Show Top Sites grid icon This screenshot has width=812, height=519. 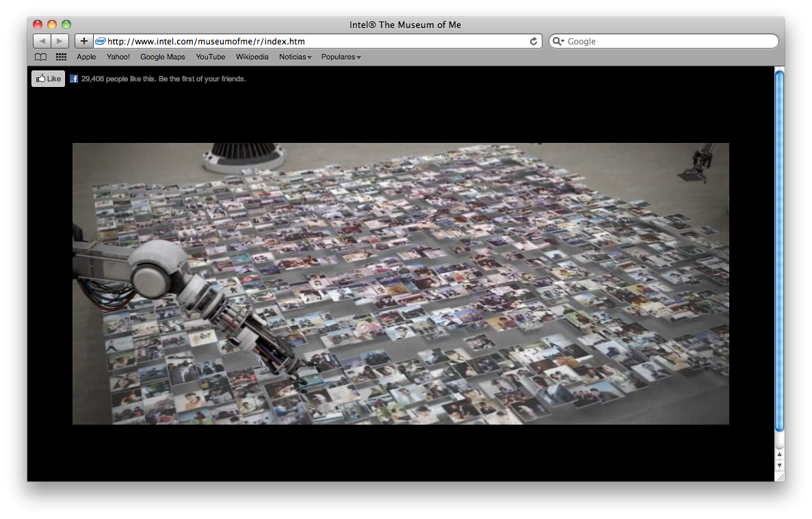[x=61, y=57]
